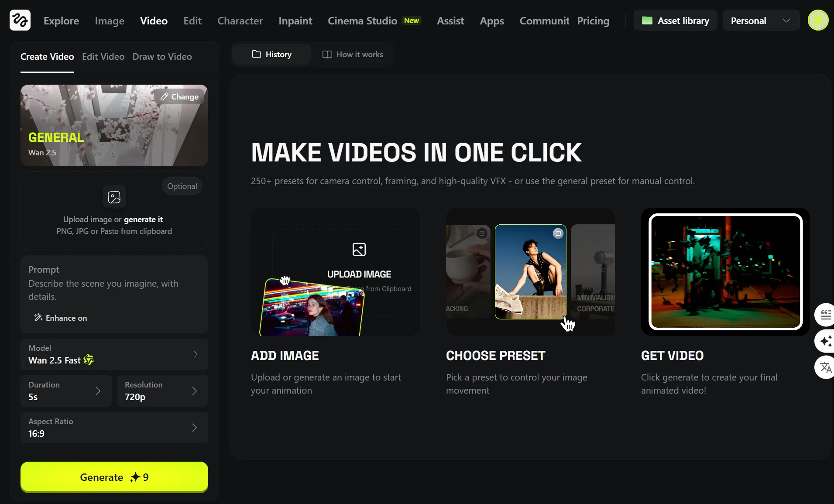Open the user profile avatar

pyautogui.click(x=818, y=20)
